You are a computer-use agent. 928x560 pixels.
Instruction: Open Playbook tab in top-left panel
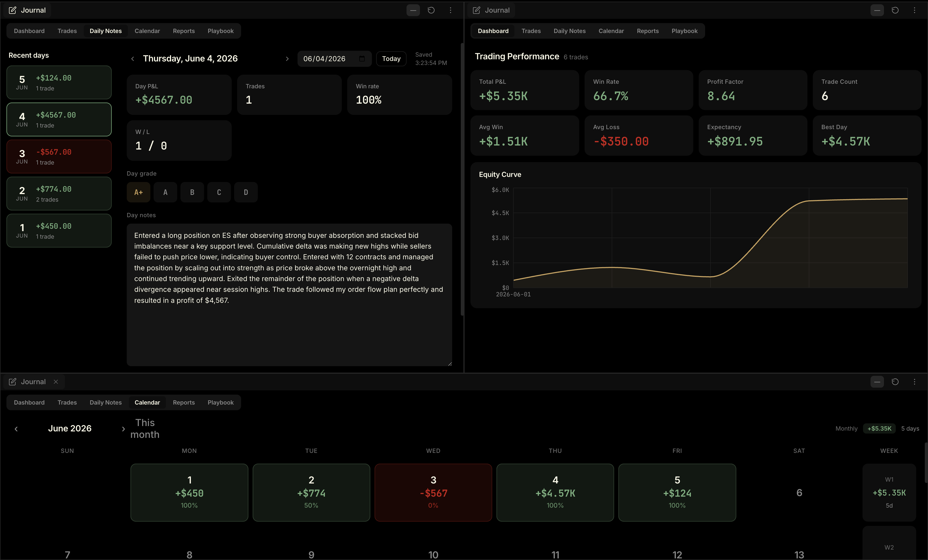pyautogui.click(x=221, y=31)
